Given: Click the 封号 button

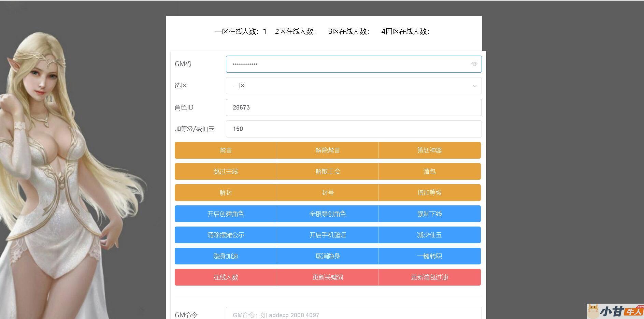Looking at the screenshot, I should pos(328,193).
